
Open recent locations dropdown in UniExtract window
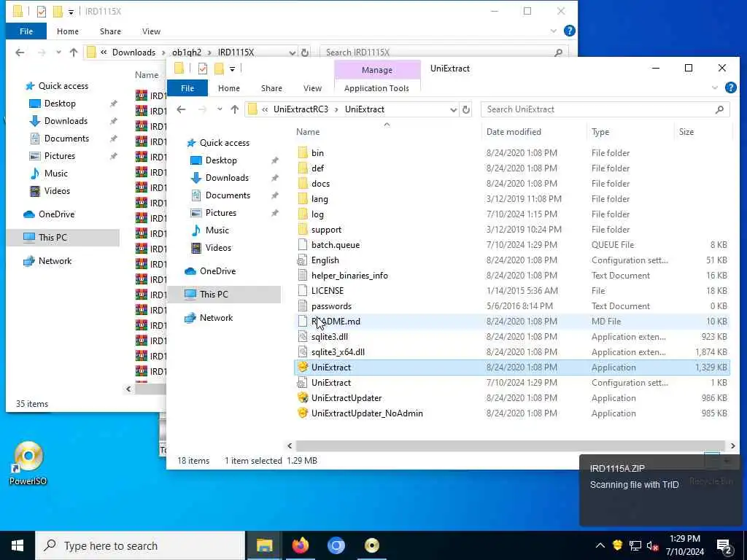(x=219, y=109)
